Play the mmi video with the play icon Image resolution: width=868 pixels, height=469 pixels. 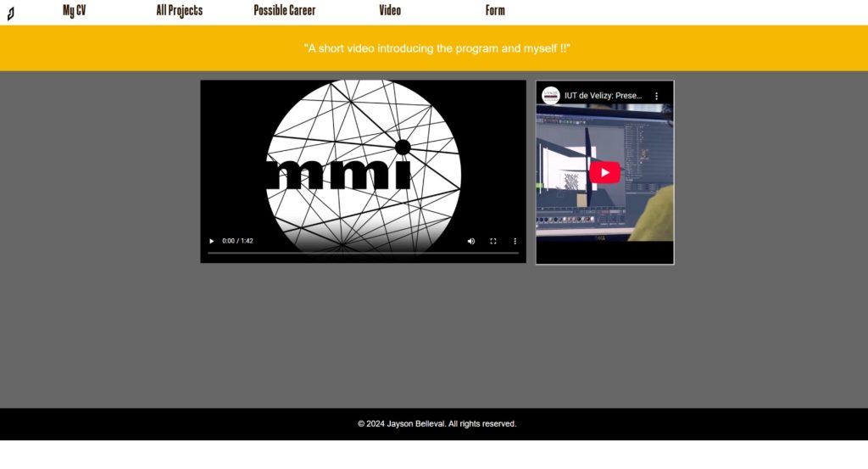pos(212,241)
